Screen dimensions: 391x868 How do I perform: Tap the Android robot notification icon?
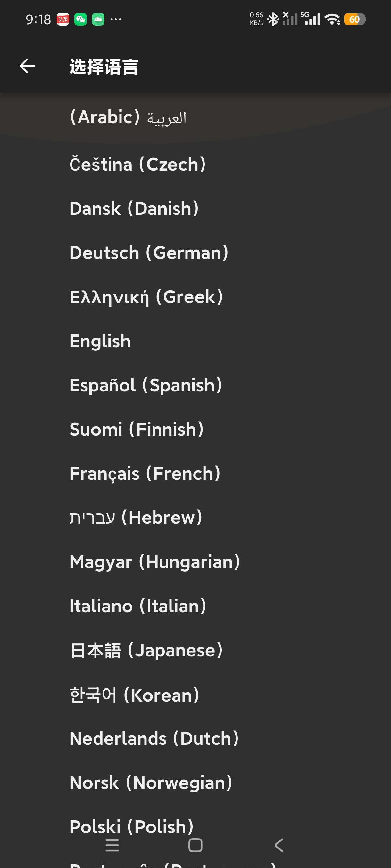point(98,19)
